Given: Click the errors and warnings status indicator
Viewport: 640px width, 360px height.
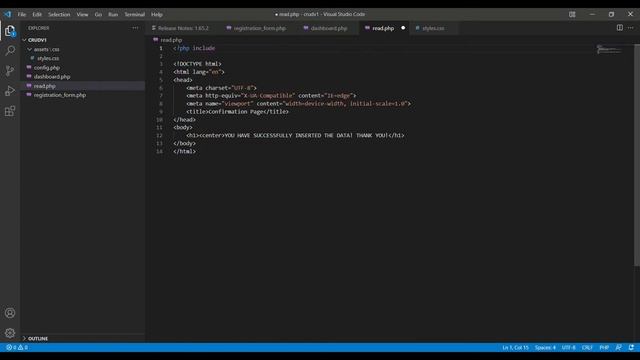Looking at the screenshot, I should (x=17, y=348).
